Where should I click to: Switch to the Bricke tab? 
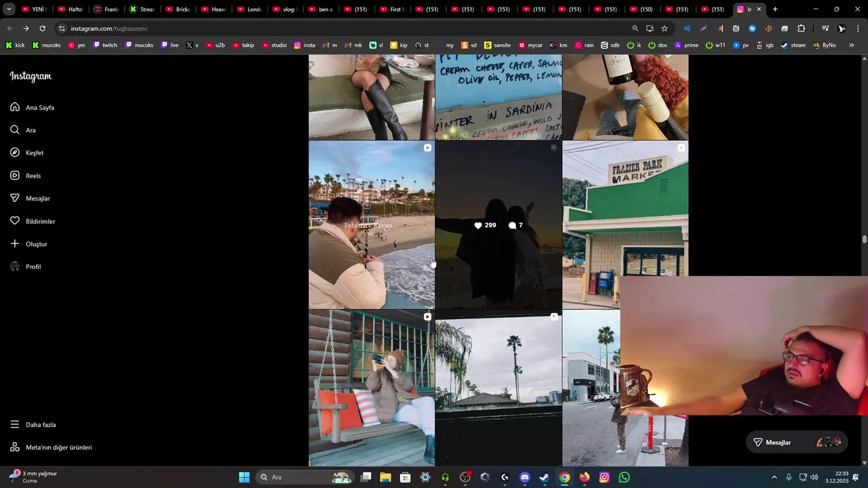(x=178, y=9)
